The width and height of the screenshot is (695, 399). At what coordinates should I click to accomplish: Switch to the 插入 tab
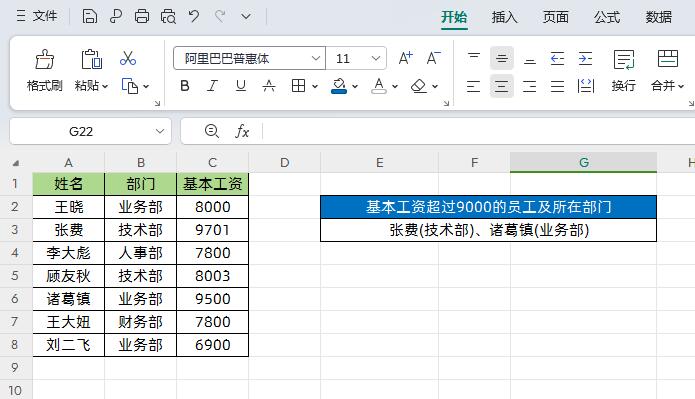504,17
